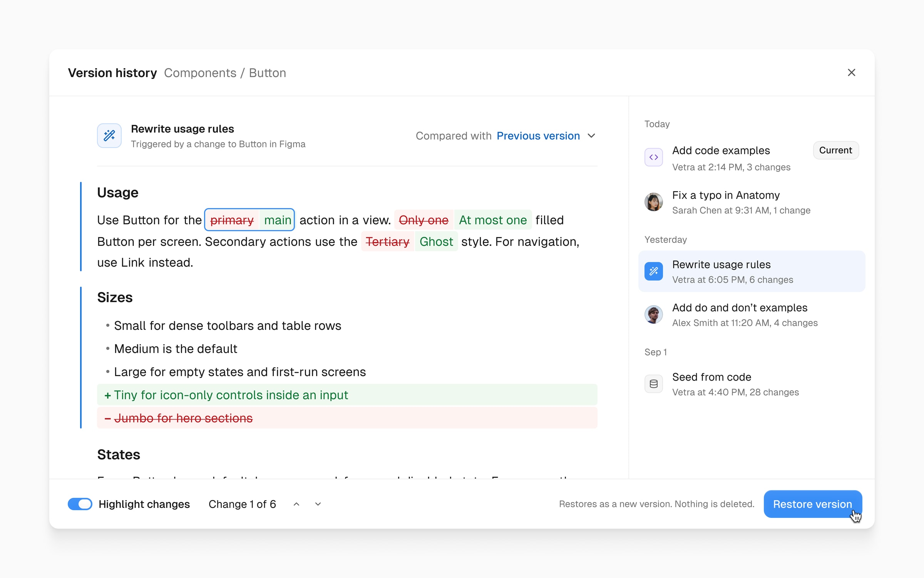Click the Ghost inserted word
This screenshot has height=578, width=924.
[436, 241]
